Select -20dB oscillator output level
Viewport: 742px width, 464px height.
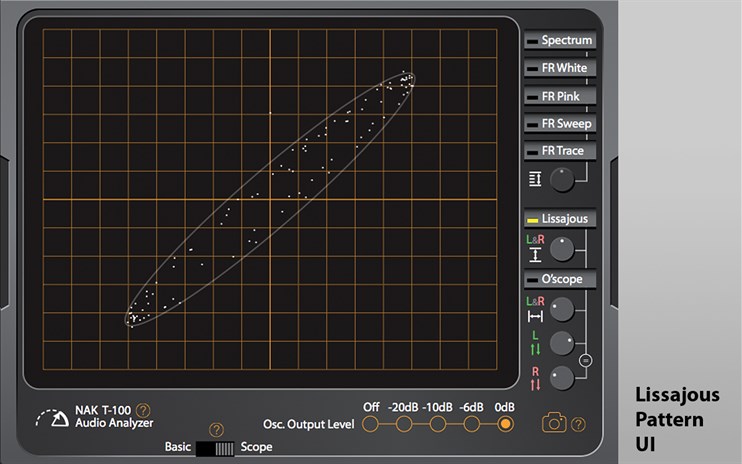(x=404, y=424)
